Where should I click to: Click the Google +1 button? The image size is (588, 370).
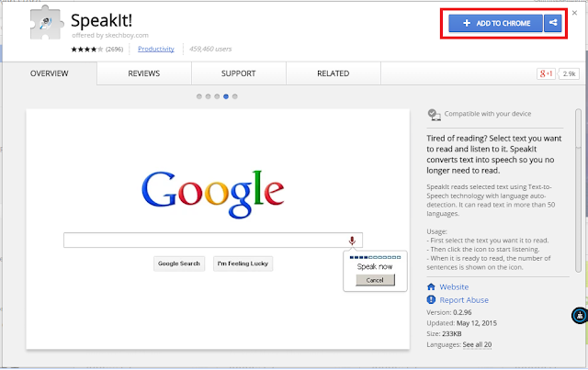546,73
